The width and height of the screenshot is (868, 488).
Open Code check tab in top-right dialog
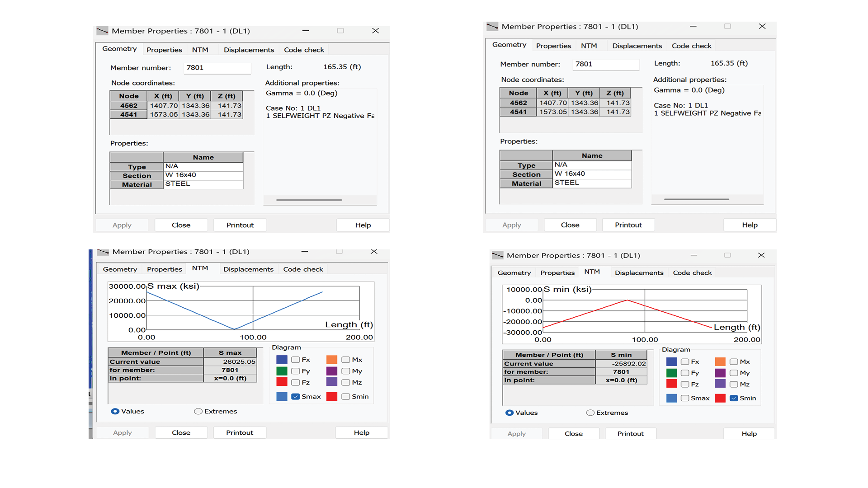[691, 46]
